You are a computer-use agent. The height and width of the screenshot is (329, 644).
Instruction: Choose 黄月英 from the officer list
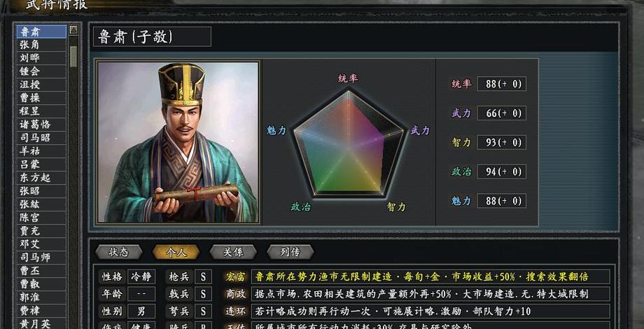[x=41, y=323]
